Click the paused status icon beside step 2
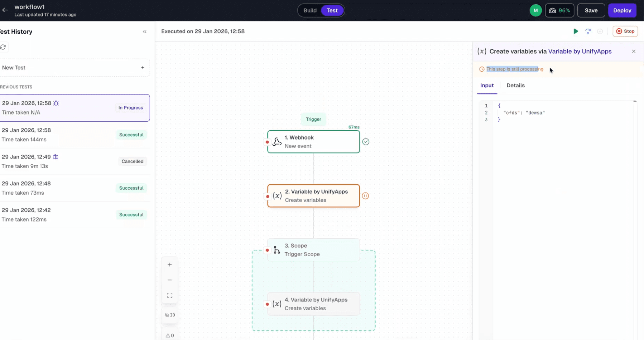The height and width of the screenshot is (340, 644). pos(365,196)
